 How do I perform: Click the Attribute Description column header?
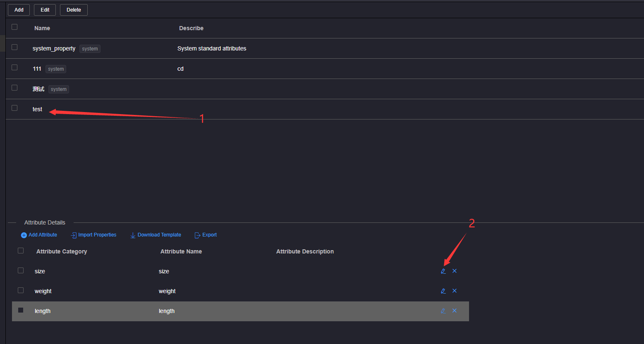point(305,251)
